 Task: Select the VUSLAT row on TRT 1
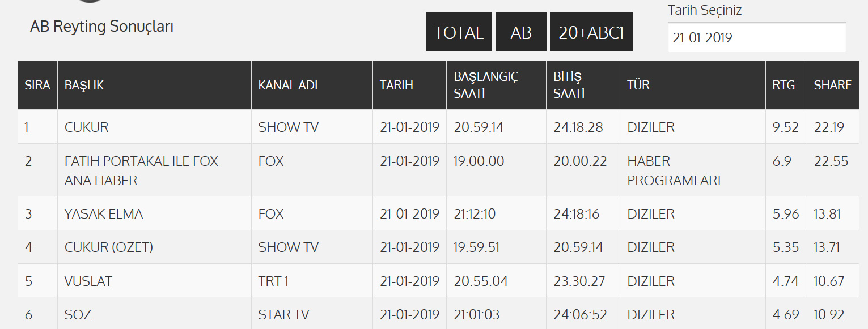point(88,281)
